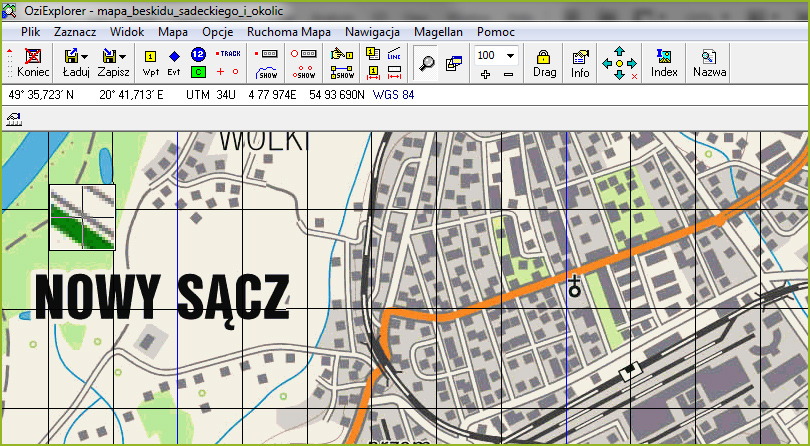The height and width of the screenshot is (446, 810).
Task: Click the magnifier zoom window icon
Action: (x=427, y=62)
